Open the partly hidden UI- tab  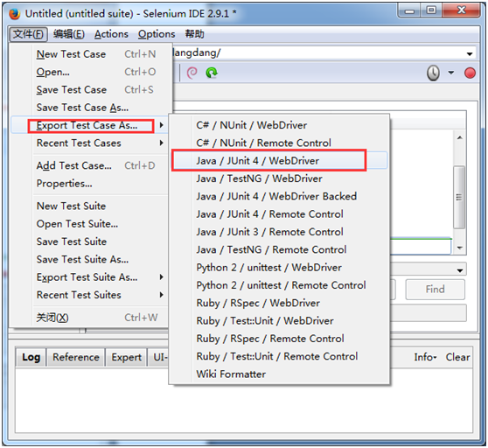pyautogui.click(x=158, y=357)
